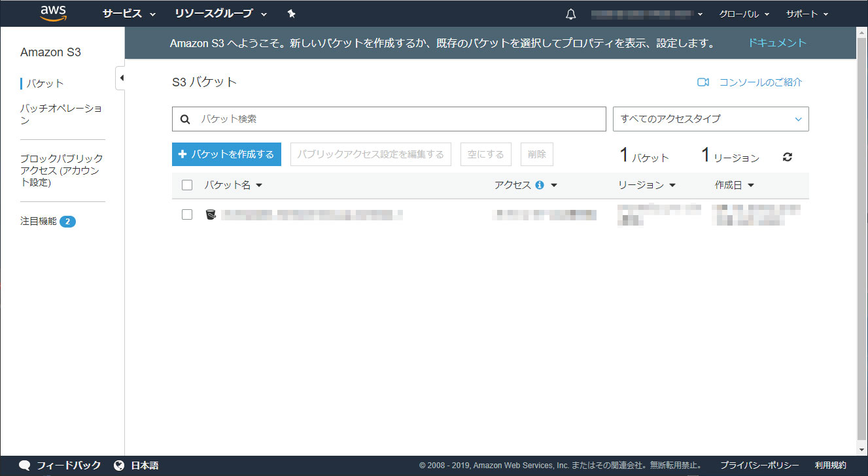Click フィードバック in the footer
This screenshot has height=476, width=868.
pos(69,466)
